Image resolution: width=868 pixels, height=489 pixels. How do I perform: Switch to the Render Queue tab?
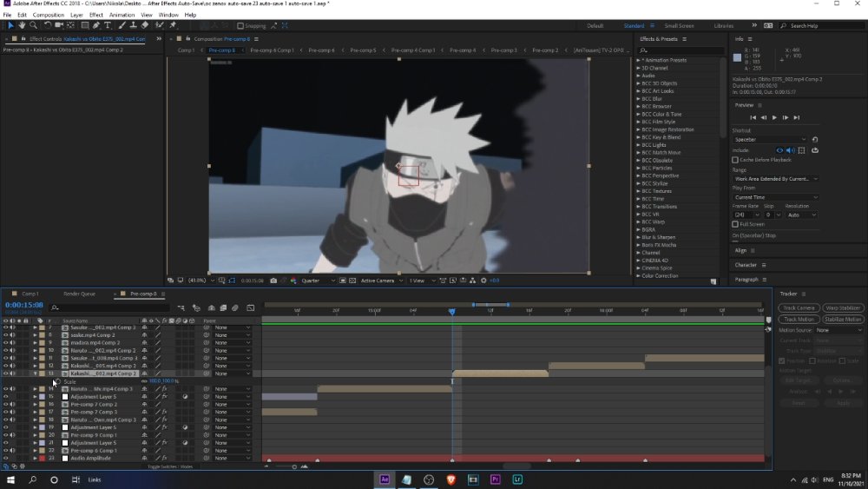[x=79, y=294]
